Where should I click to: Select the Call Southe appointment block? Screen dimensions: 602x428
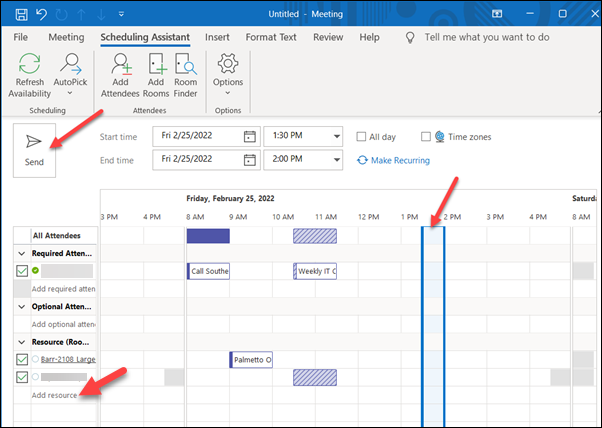coord(208,271)
